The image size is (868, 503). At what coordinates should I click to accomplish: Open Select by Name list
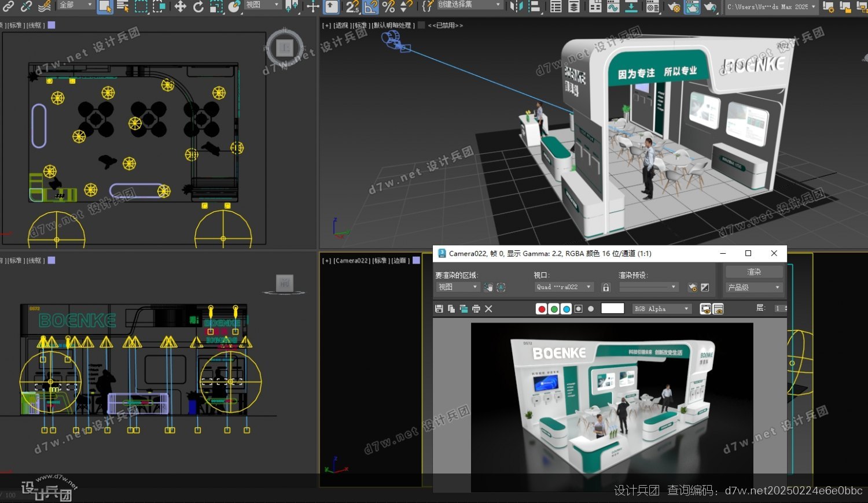(x=123, y=6)
